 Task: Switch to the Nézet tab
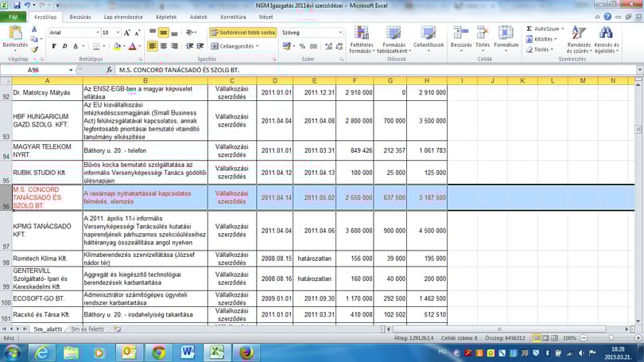266,17
